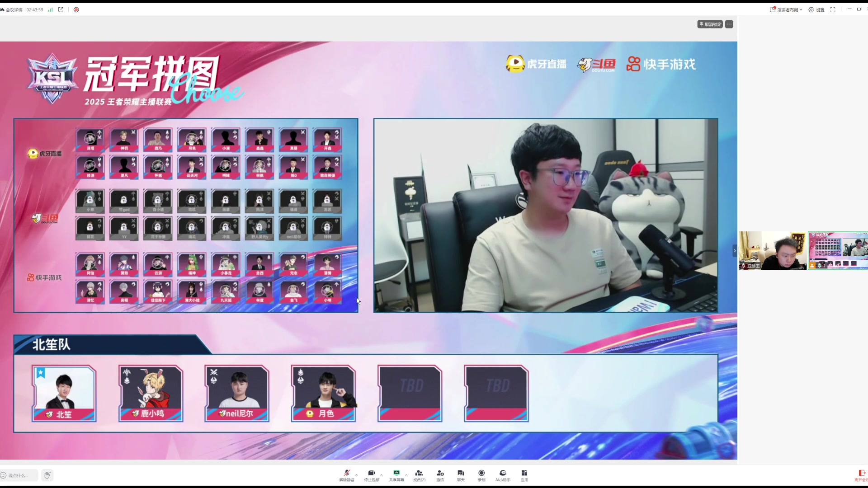Select the 02:43:59 meeting timer

[35, 9]
